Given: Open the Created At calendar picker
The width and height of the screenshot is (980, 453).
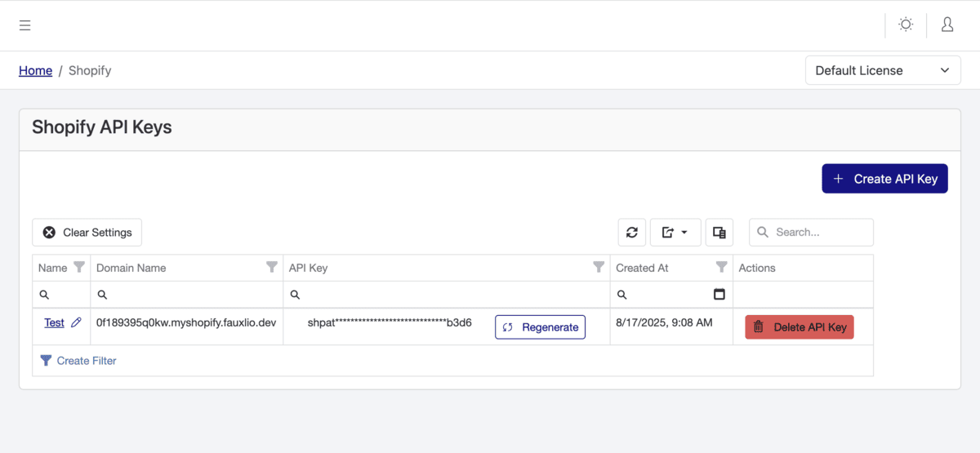Looking at the screenshot, I should [x=719, y=294].
